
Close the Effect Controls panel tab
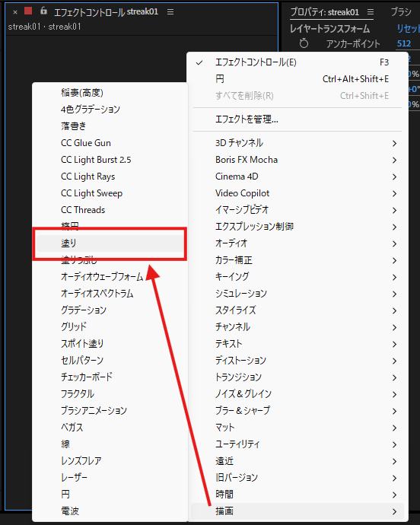pos(15,12)
